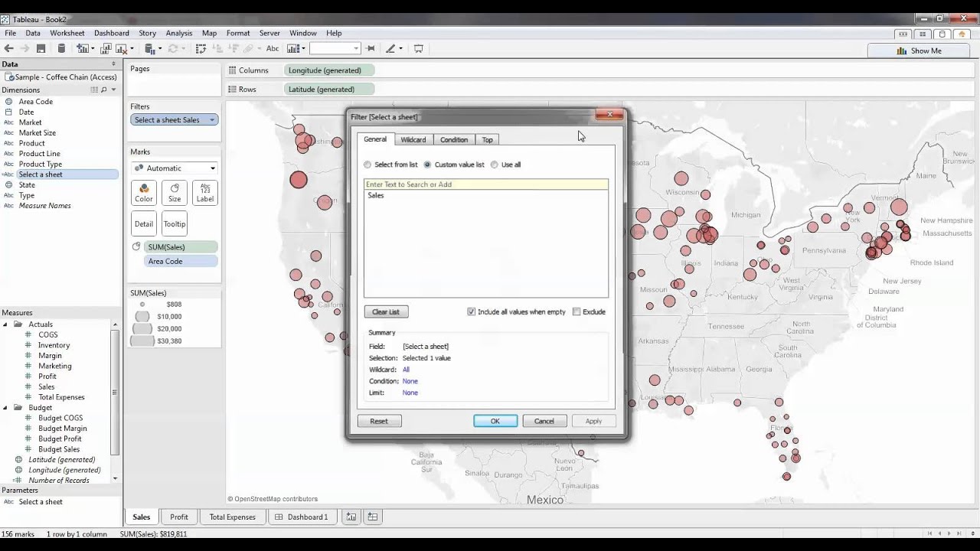Click the Show Me chart icon

point(901,51)
